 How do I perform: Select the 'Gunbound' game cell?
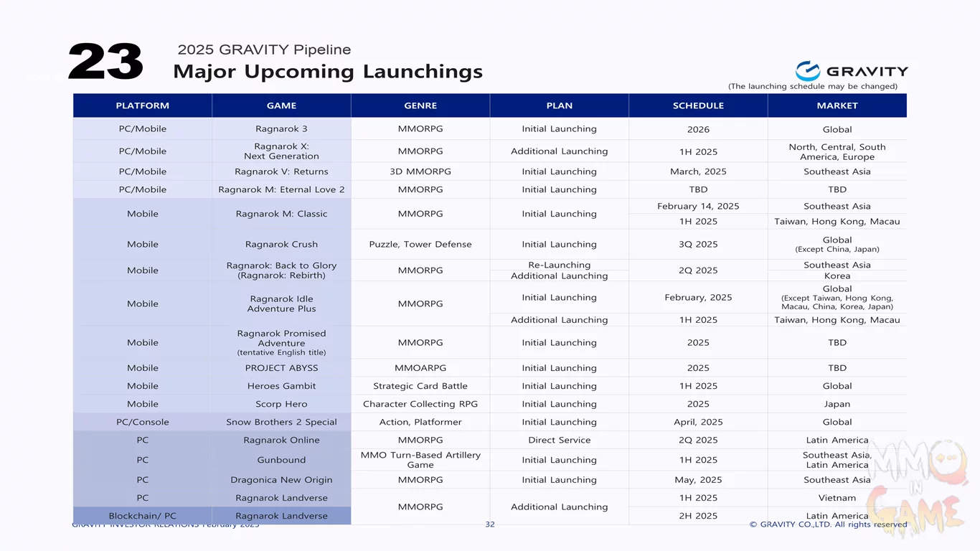(281, 460)
